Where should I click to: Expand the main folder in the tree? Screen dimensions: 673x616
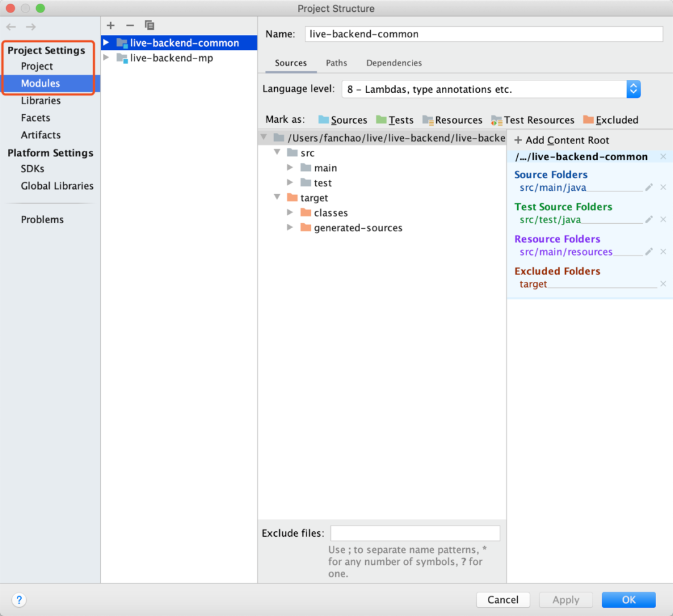[290, 168]
